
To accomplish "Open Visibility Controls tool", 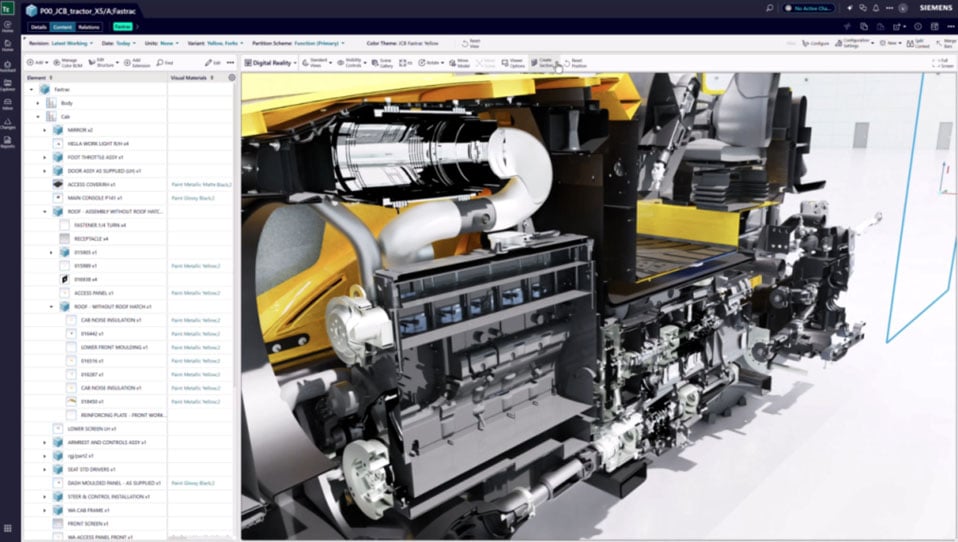I will click(353, 62).
